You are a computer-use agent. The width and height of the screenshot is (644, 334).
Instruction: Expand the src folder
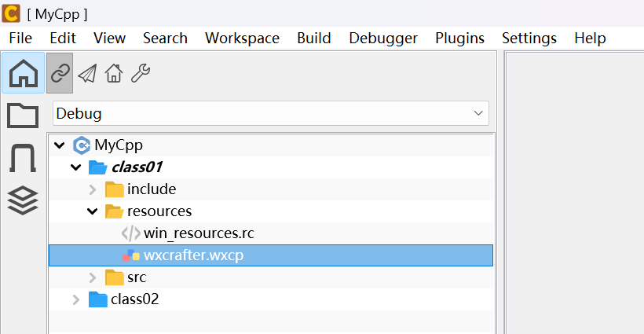(x=93, y=277)
